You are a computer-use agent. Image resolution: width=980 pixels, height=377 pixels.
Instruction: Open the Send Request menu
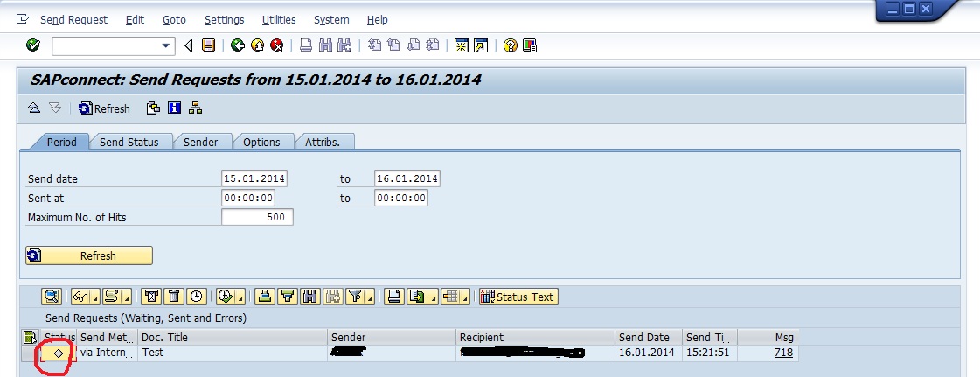[x=73, y=20]
